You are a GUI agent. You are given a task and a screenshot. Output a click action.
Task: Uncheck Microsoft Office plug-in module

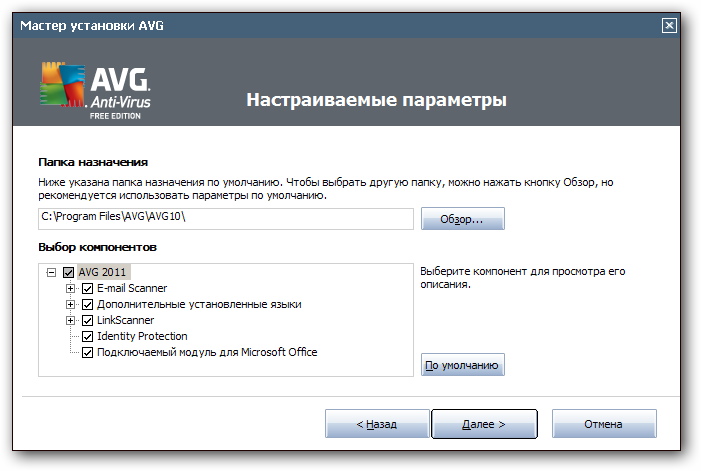tap(88, 353)
